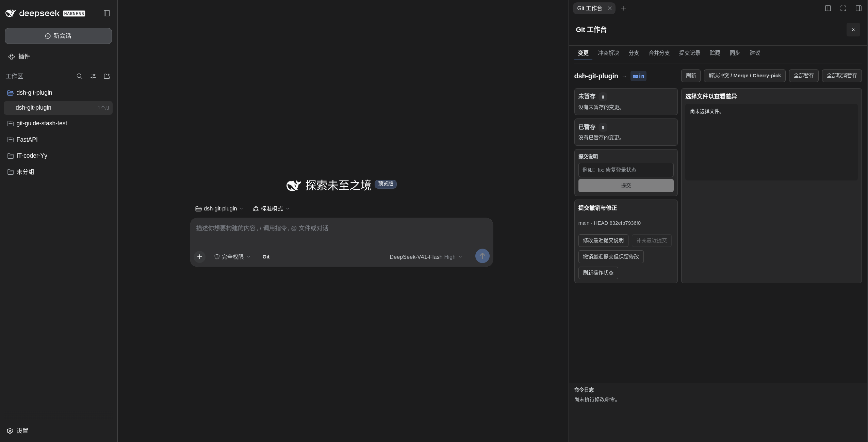Viewport: 868px width, 442px height.
Task: Collapse the left sidebar panel icon
Action: (x=107, y=13)
